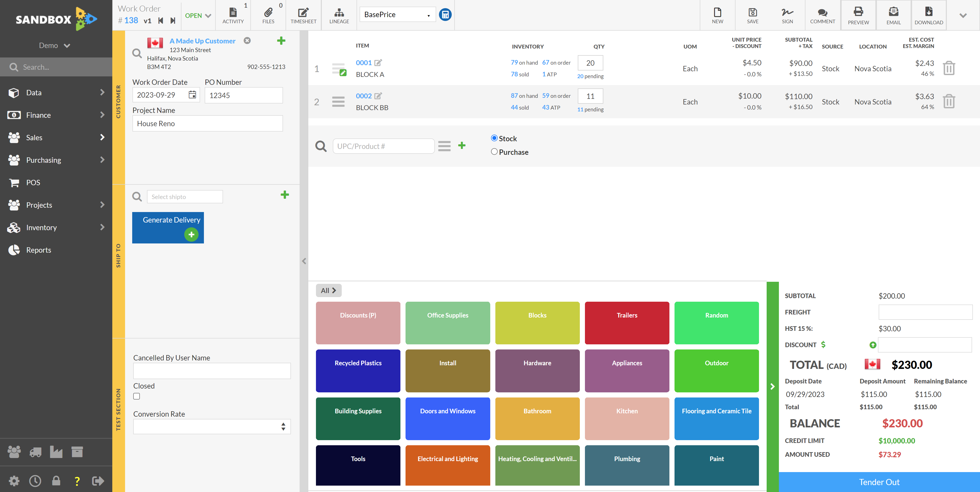Collapse the left details panel
This screenshot has height=492, width=980.
tap(304, 261)
